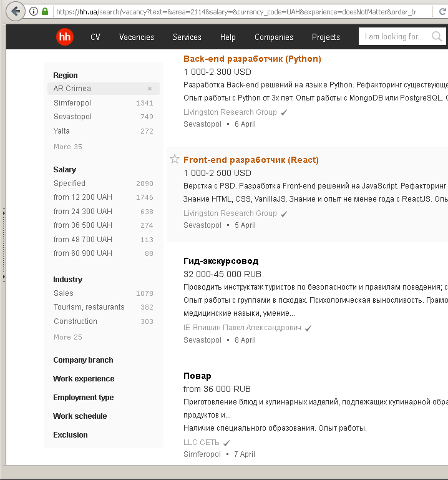Filter by Simferopol region
This screenshot has width=448, height=480.
tap(72, 102)
